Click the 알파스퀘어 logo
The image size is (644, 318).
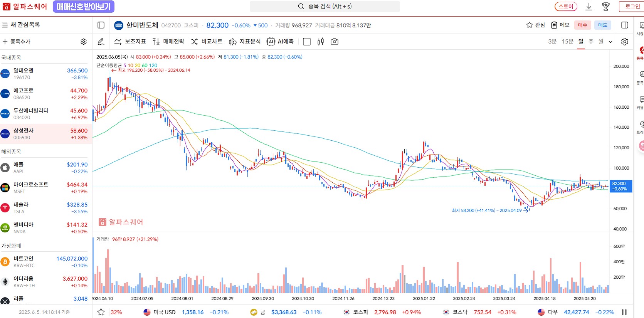click(x=25, y=7)
